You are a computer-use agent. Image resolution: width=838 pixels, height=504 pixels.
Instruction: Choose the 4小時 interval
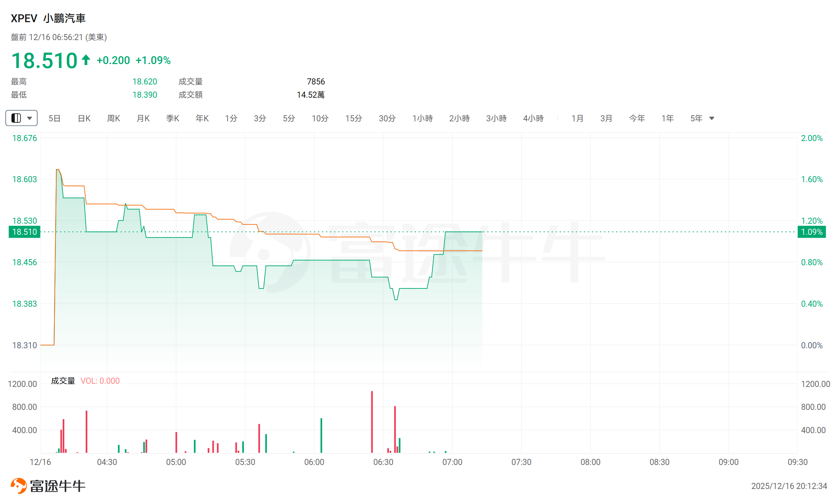click(533, 118)
